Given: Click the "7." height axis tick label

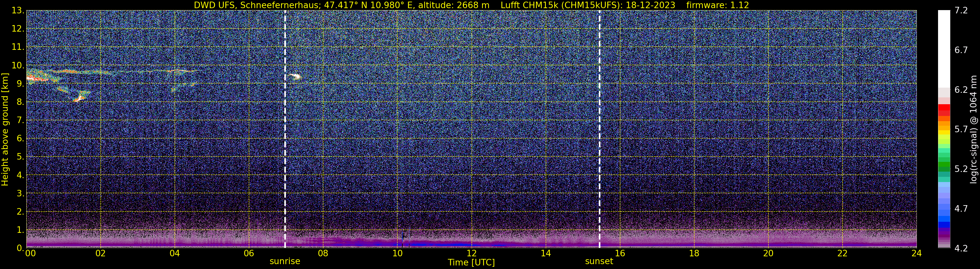Looking at the screenshot, I should point(20,120).
